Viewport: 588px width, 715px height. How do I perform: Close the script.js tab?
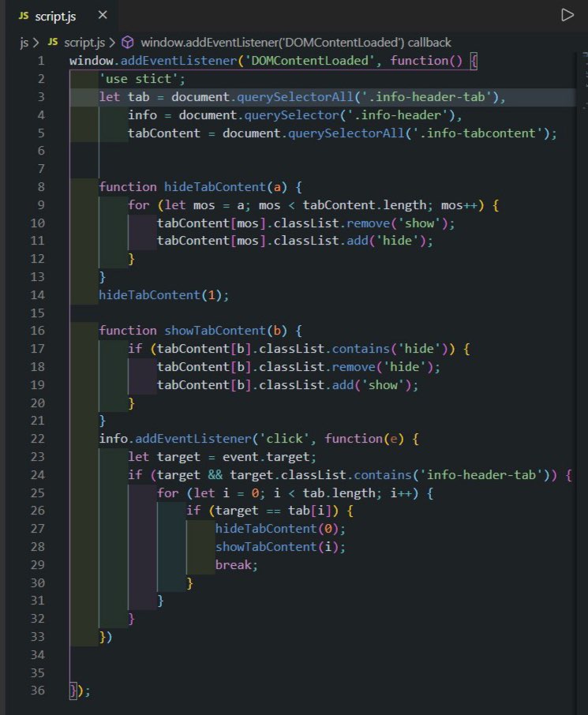pyautogui.click(x=103, y=15)
